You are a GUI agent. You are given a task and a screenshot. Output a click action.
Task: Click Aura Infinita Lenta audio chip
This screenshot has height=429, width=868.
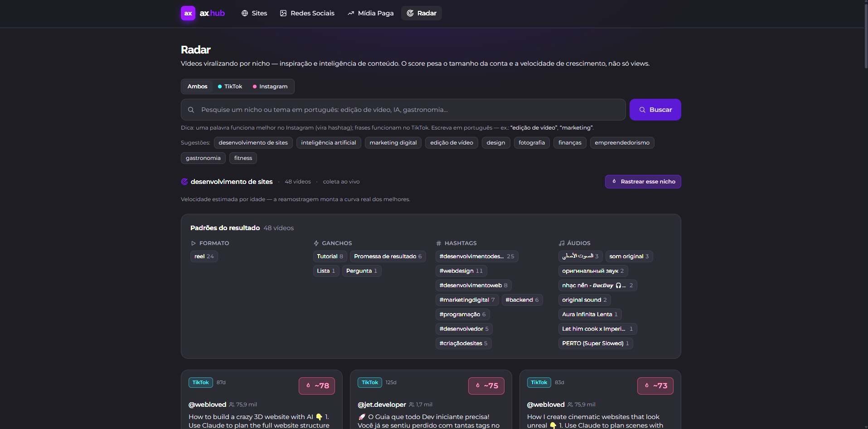click(590, 314)
